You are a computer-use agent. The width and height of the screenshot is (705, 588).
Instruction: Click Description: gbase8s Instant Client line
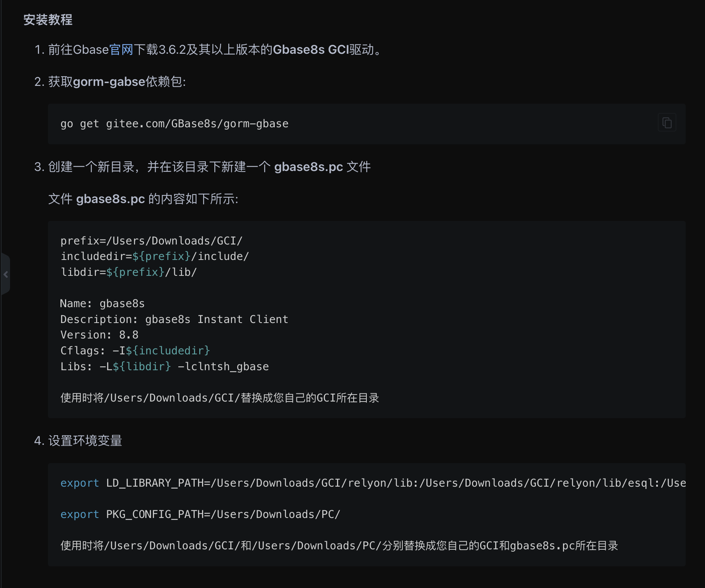pyautogui.click(x=175, y=320)
